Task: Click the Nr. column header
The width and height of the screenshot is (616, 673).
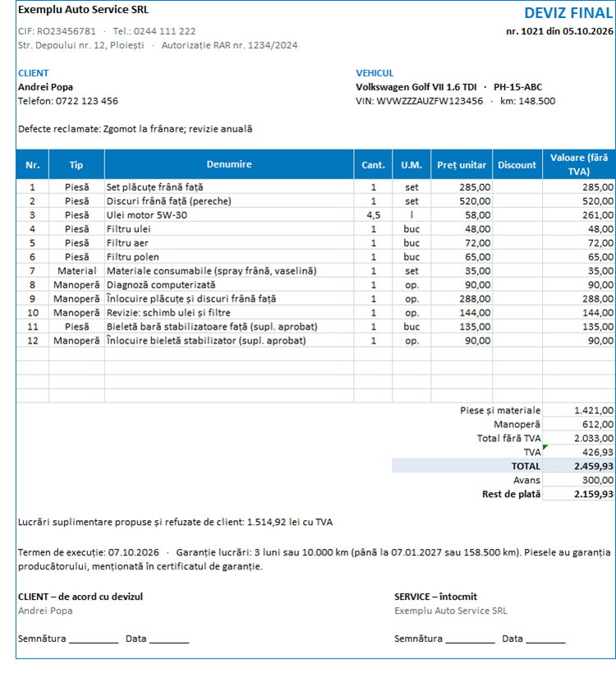Action: point(33,165)
